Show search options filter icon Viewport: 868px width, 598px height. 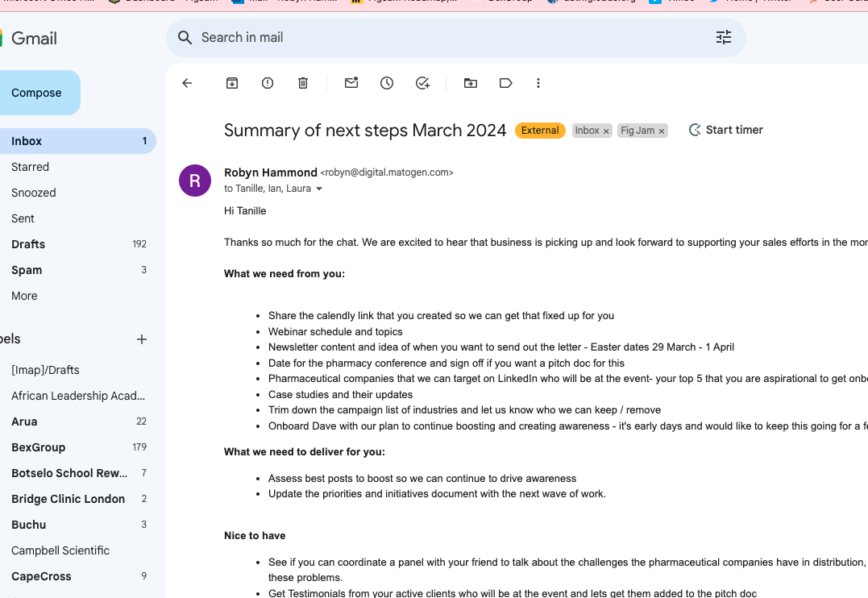724,38
